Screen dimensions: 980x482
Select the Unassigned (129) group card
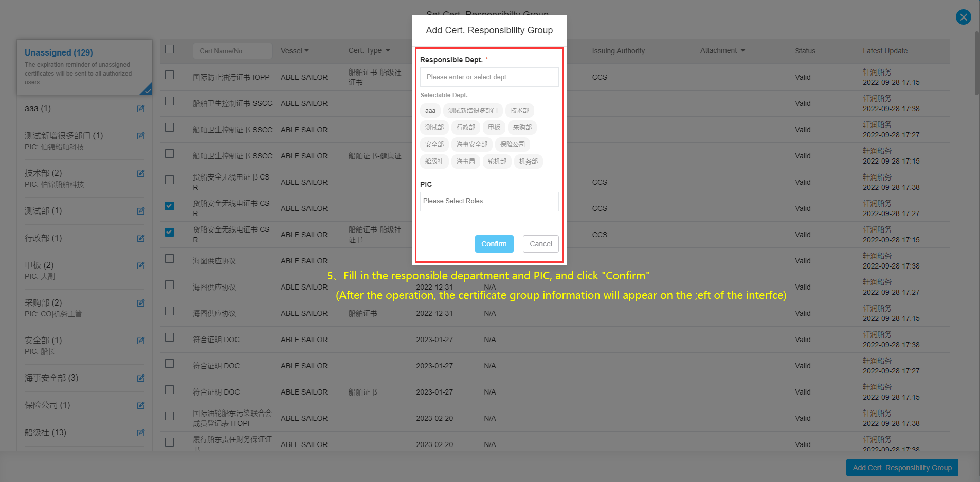84,67
